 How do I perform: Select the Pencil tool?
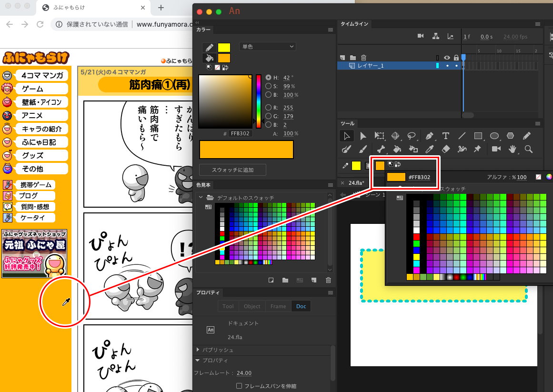tap(526, 136)
